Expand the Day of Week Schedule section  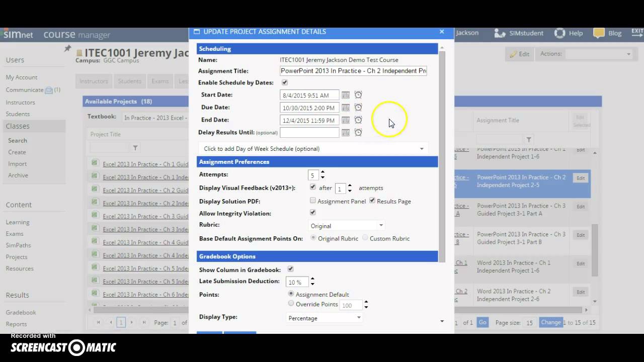click(314, 149)
